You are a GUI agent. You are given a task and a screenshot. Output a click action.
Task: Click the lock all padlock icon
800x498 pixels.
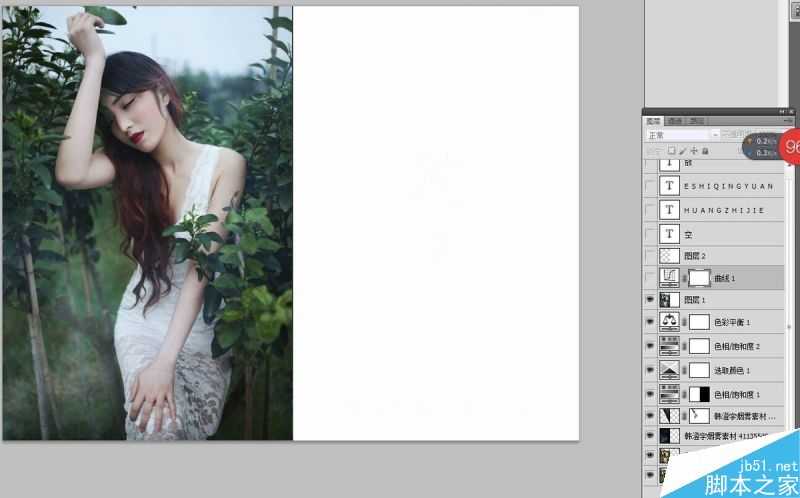705,151
